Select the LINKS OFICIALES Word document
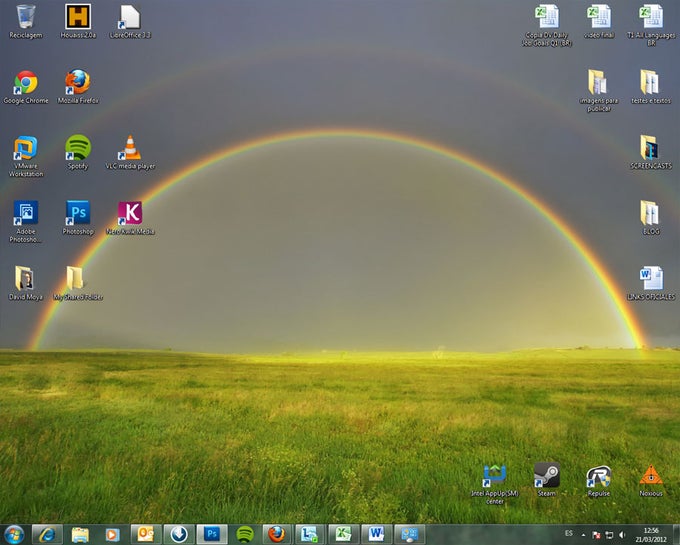The height and width of the screenshot is (545, 680). [x=651, y=283]
